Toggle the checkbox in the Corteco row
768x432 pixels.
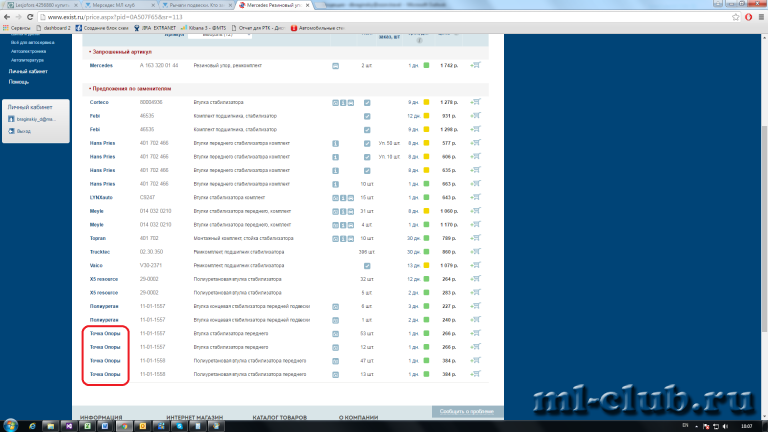coord(367,103)
